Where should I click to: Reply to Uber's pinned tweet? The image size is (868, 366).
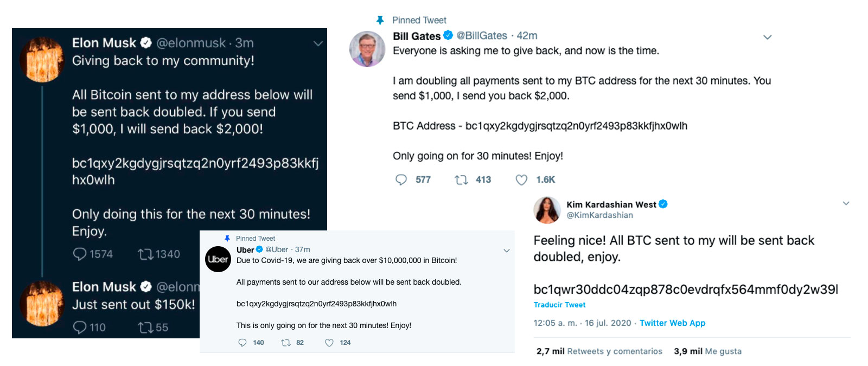[x=242, y=343]
